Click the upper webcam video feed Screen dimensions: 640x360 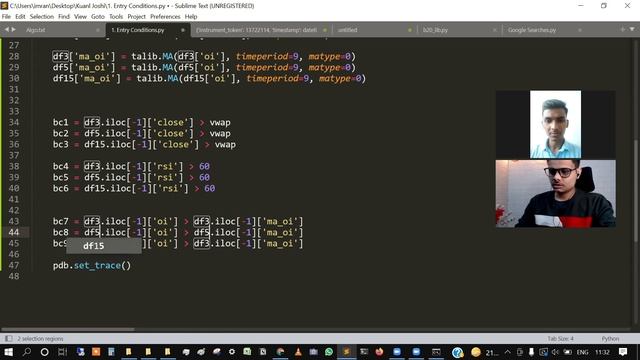[x=556, y=124]
